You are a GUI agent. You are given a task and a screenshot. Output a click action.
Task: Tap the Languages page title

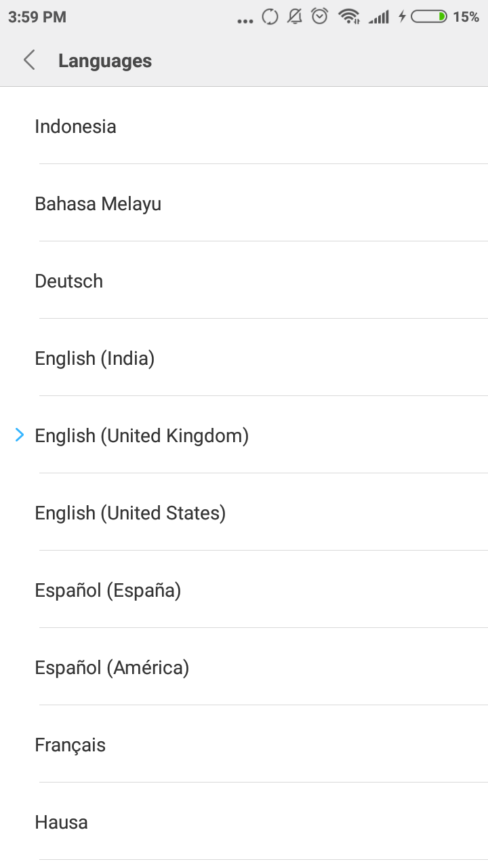(104, 61)
